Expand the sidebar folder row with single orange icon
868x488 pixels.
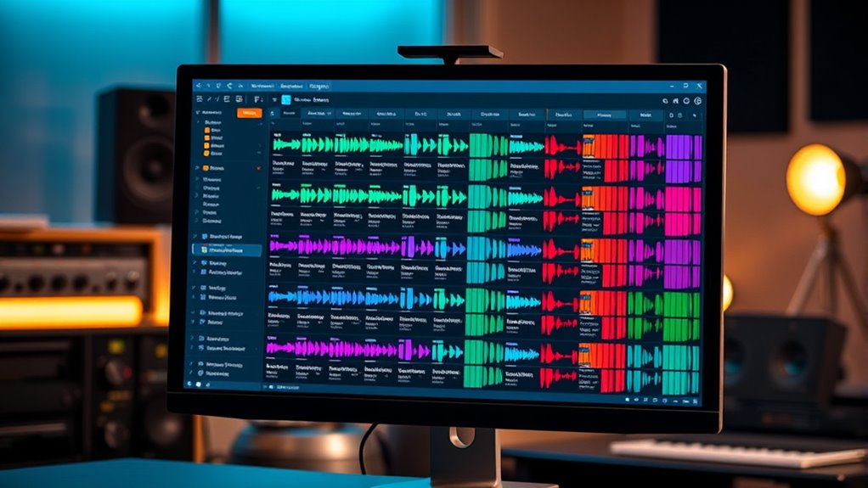coord(198,168)
